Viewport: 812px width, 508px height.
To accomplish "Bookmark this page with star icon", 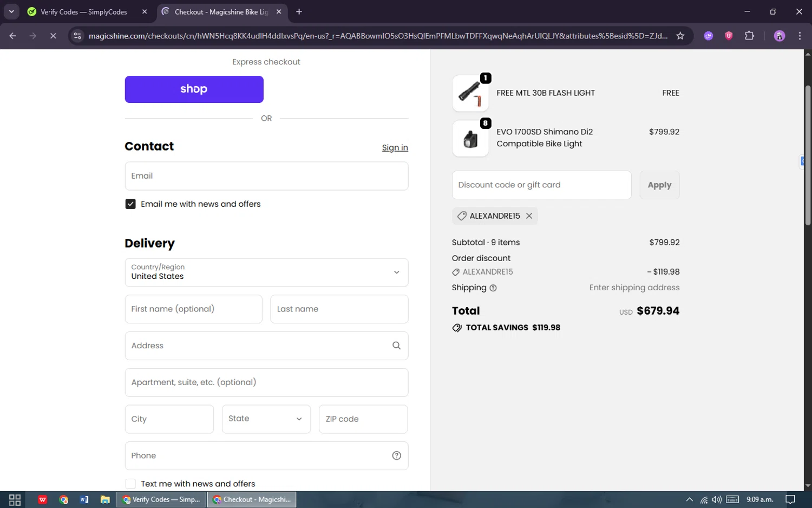I will pos(680,36).
